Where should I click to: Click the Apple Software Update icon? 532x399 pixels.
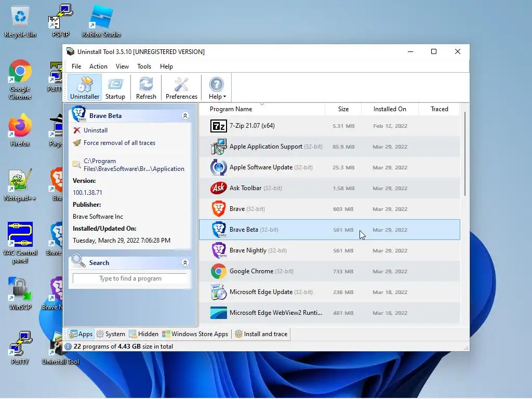point(218,167)
